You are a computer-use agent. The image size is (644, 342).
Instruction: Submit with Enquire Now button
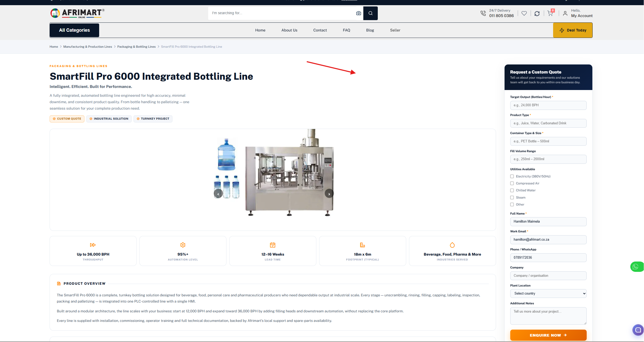(548, 335)
